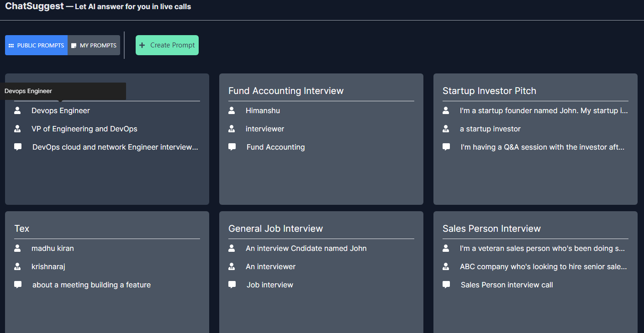
Task: Open the Startup Investor Pitch card title
Action: pyautogui.click(x=489, y=91)
